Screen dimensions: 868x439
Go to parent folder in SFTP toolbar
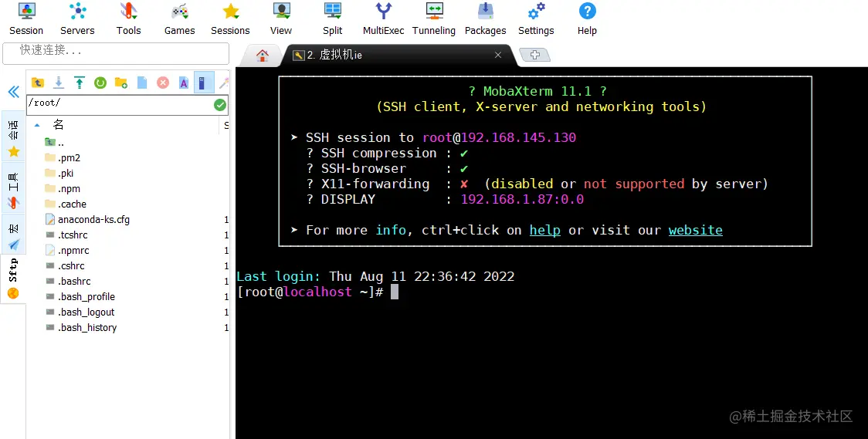(37, 83)
